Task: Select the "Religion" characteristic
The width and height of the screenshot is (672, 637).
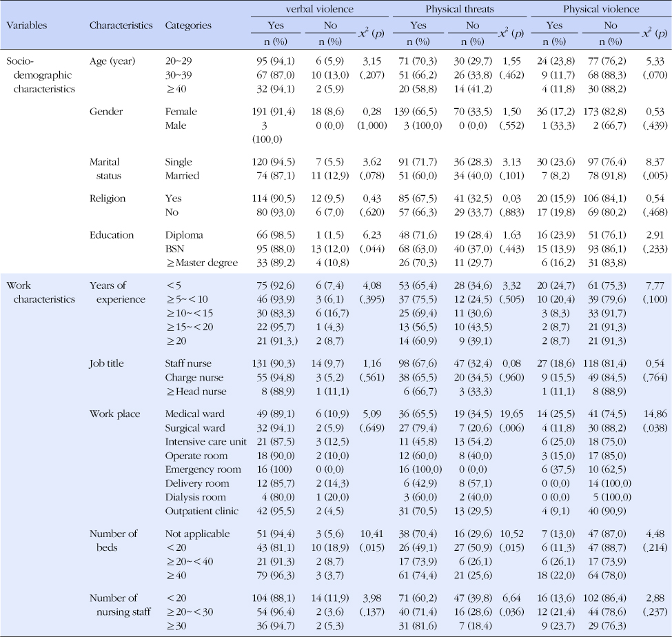Action: point(107,199)
